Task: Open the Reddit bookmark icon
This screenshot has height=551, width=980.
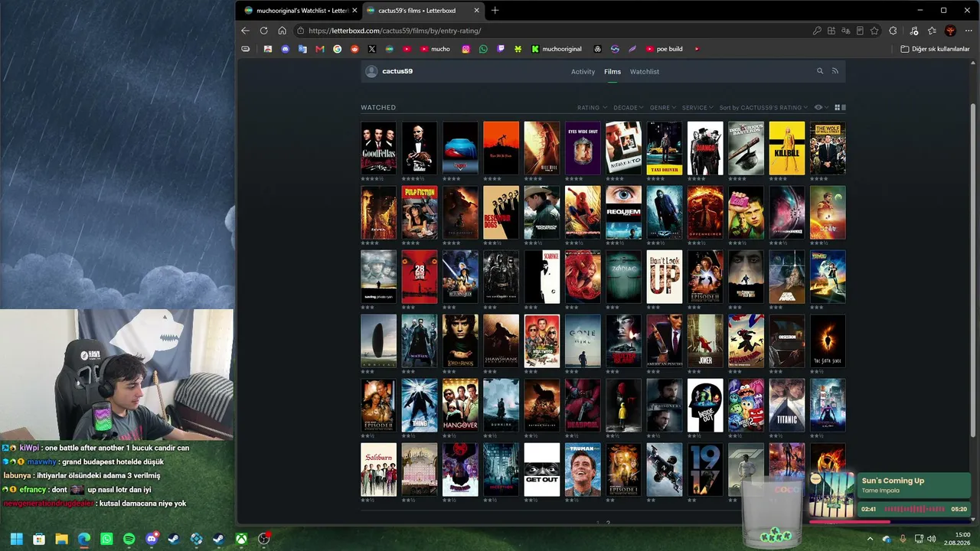Action: pos(354,49)
